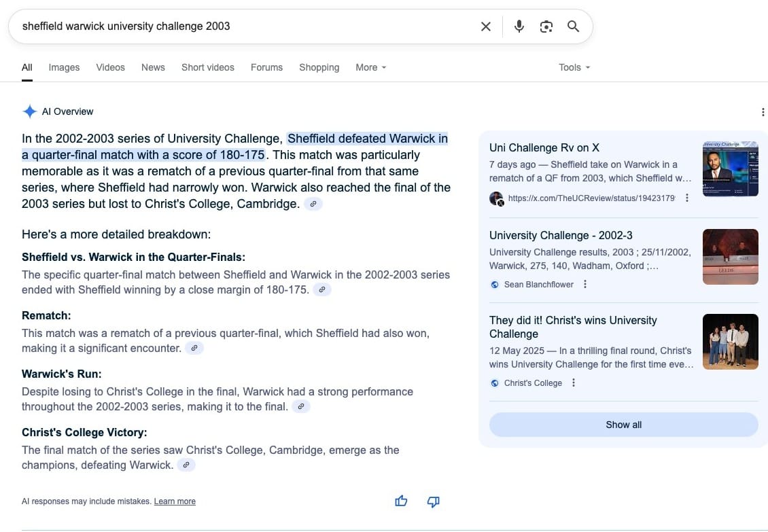Open source link icon after "defeating Warwick."
This screenshot has width=768, height=532.
(x=186, y=465)
